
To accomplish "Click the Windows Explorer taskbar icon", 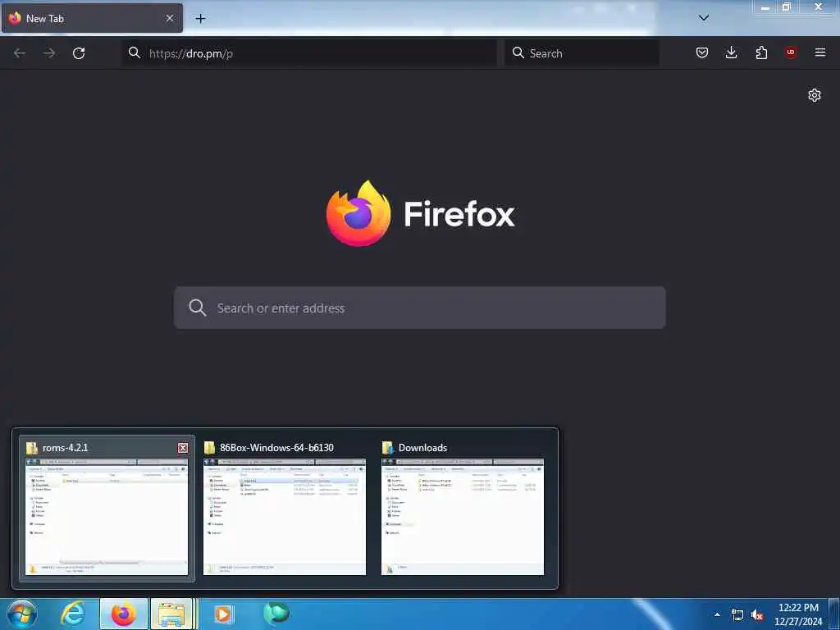I will 171,614.
